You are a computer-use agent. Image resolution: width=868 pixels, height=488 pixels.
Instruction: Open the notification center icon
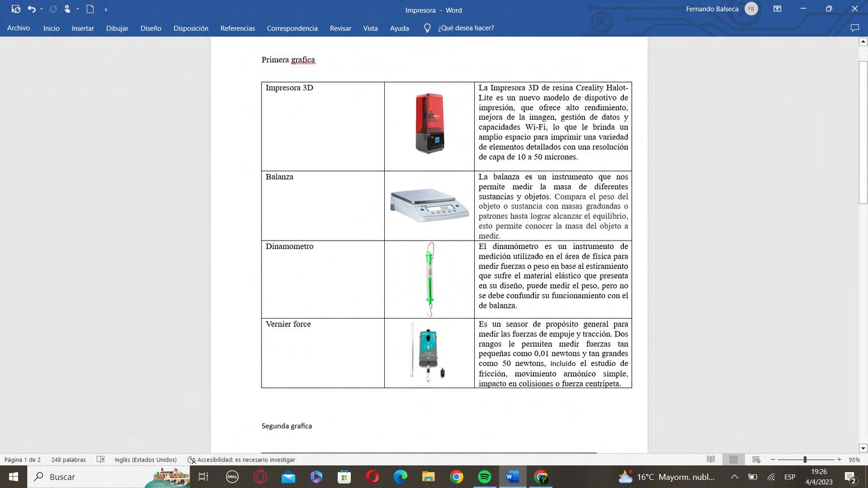click(850, 477)
